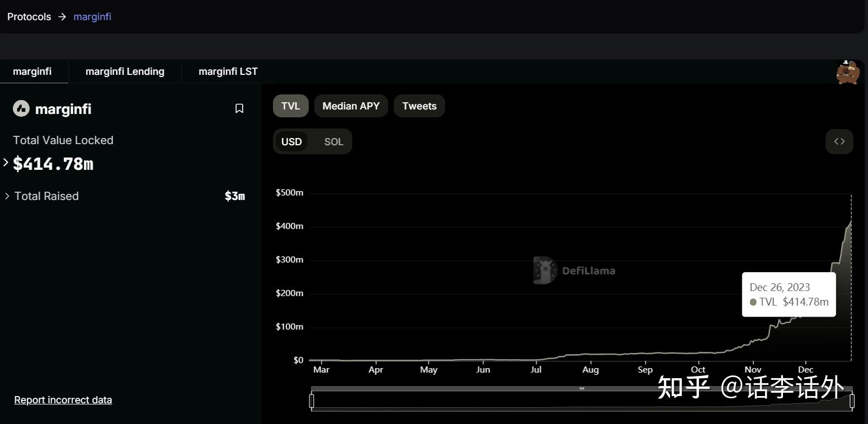This screenshot has height=424, width=868.
Task: Click the Nov label on the x-axis
Action: pos(753,370)
